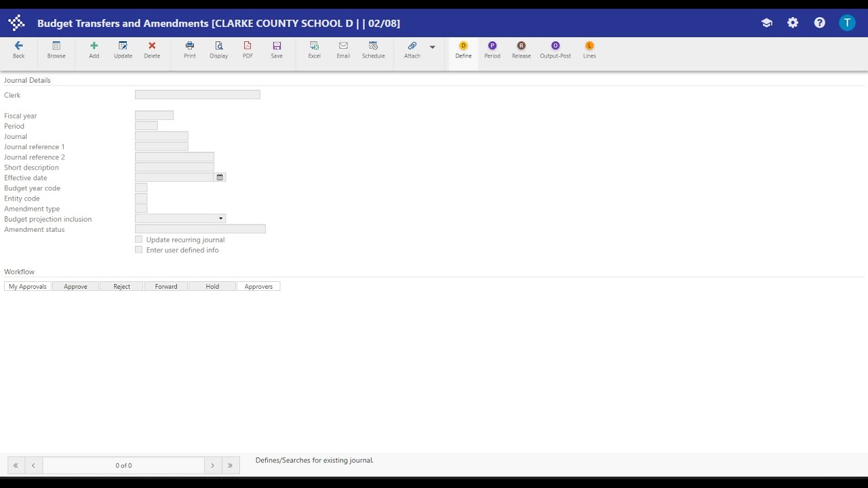Viewport: 868px width, 488px height.
Task: Open the Lines toolbar icon
Action: coord(589,46)
